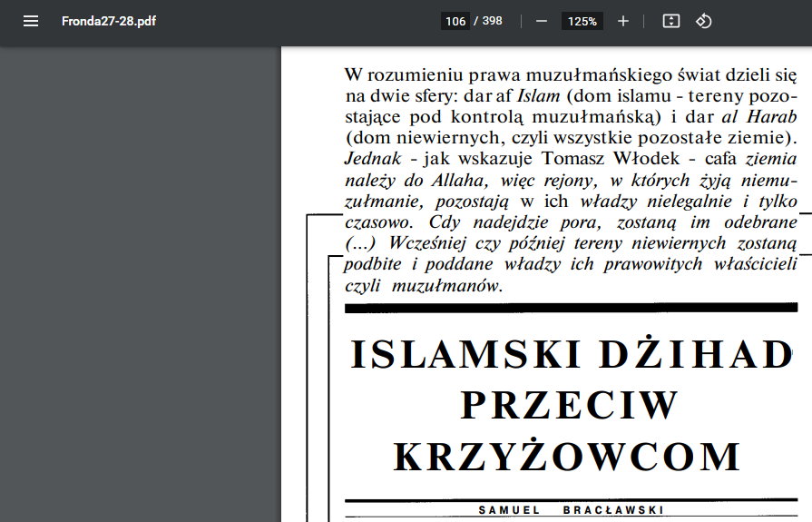812x522 pixels.
Task: Click the heading word KRZYŻOWCOM
Action: pyautogui.click(x=567, y=457)
